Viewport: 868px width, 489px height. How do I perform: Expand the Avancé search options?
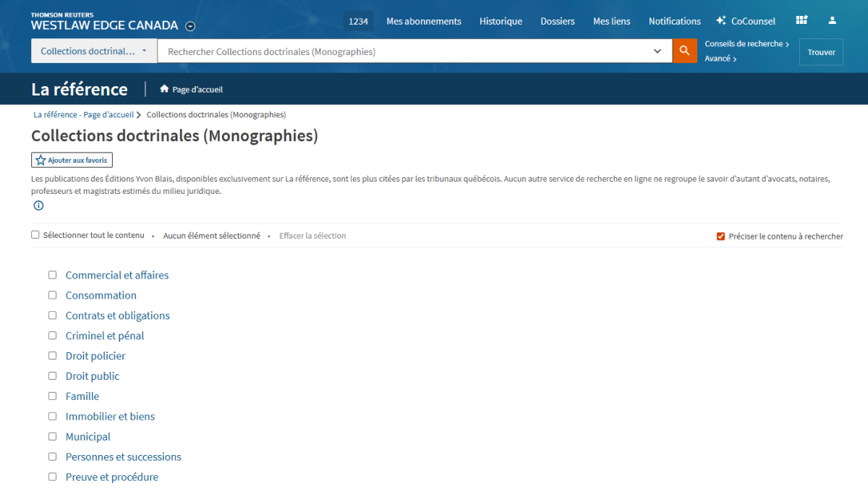[720, 59]
